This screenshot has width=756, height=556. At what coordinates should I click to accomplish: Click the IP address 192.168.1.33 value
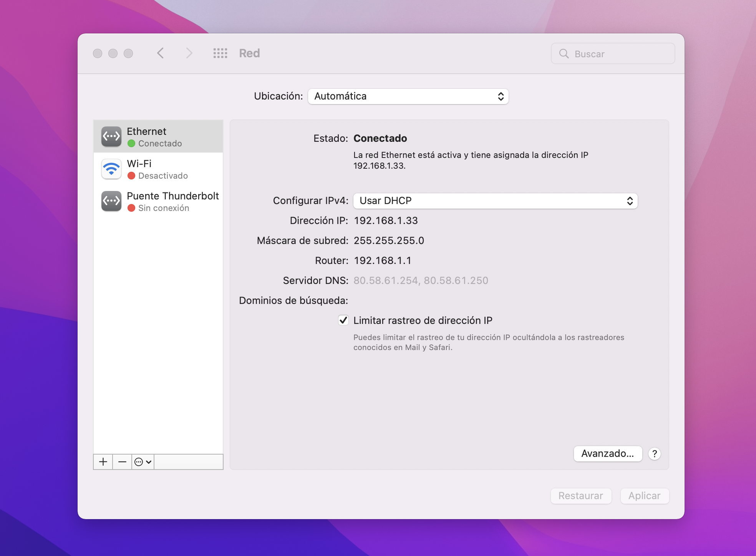pos(386,221)
